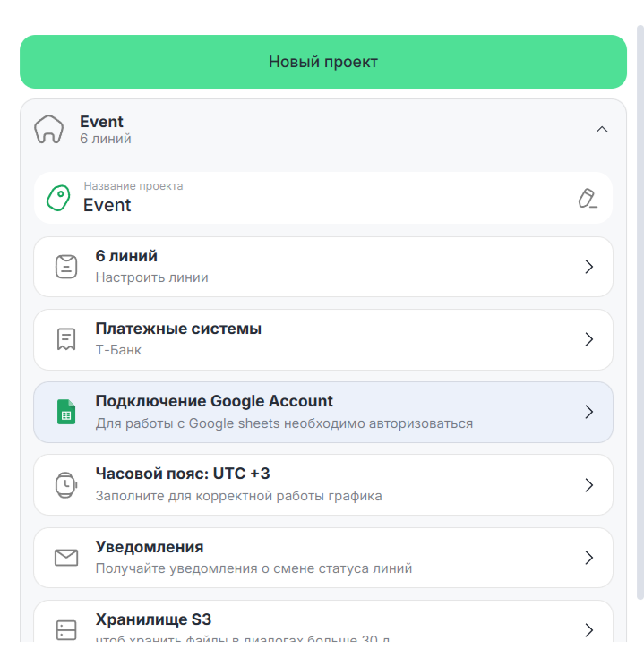Click the storage icon for Хранилище S3
This screenshot has height=666, width=644.
pyautogui.click(x=66, y=630)
